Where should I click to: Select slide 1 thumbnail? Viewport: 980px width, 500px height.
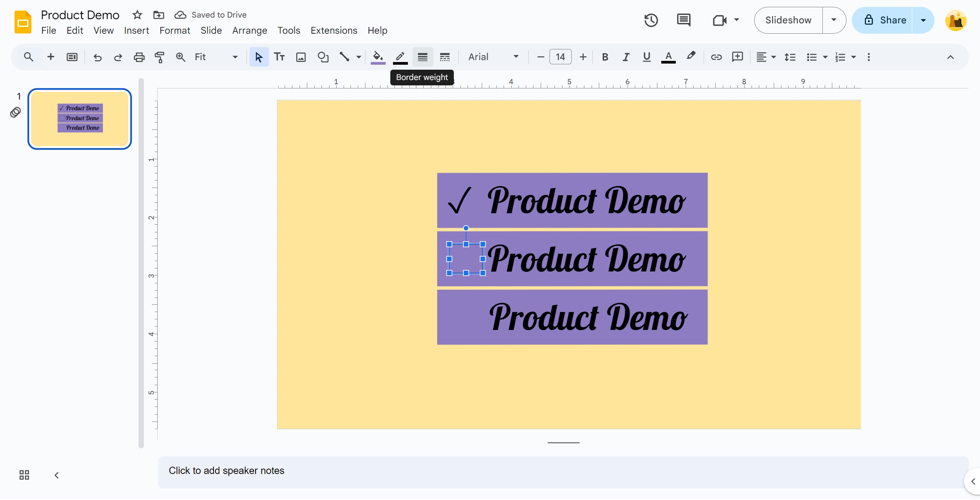click(x=80, y=119)
